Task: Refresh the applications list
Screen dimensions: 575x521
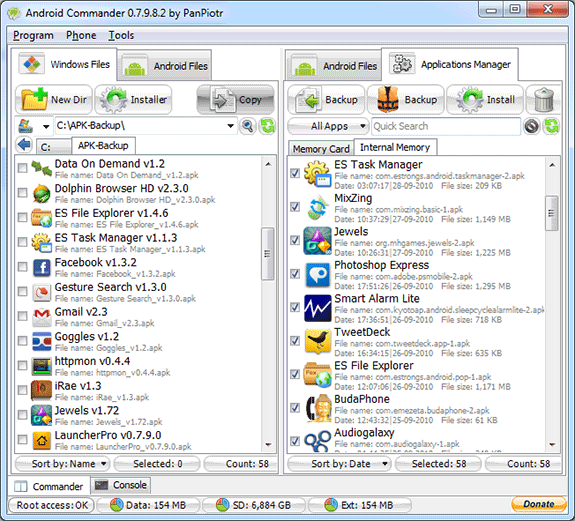Action: 552,126
